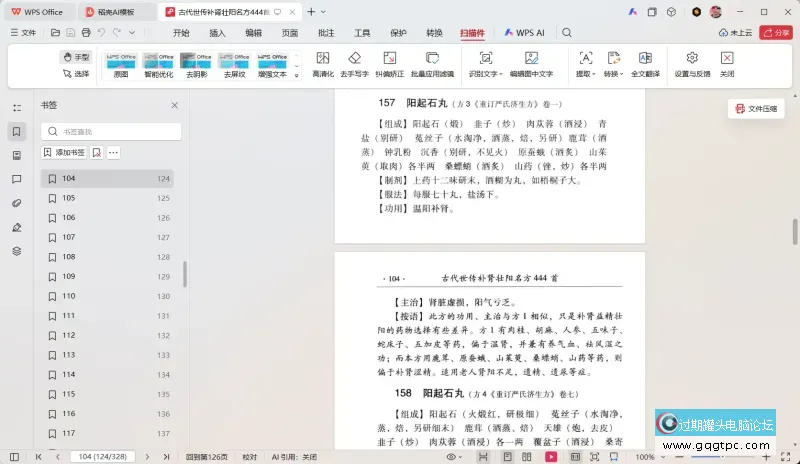800x464 pixels.
Task: Toggle single page view mode
Action: [507, 457]
